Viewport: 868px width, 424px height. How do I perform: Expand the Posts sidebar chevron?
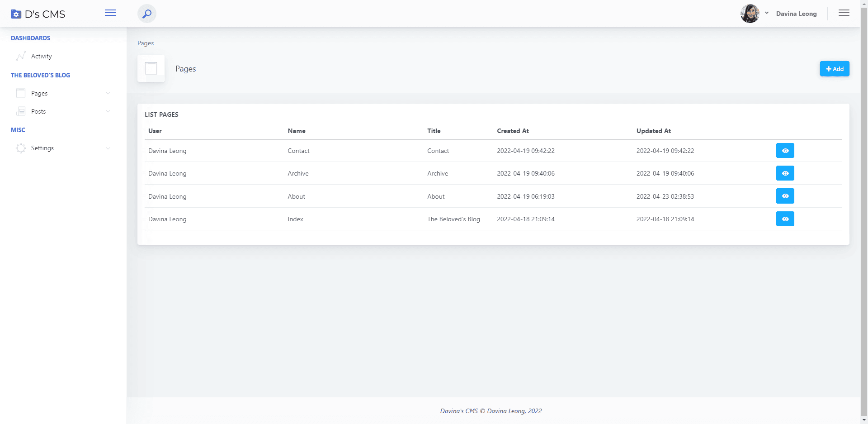pyautogui.click(x=108, y=111)
